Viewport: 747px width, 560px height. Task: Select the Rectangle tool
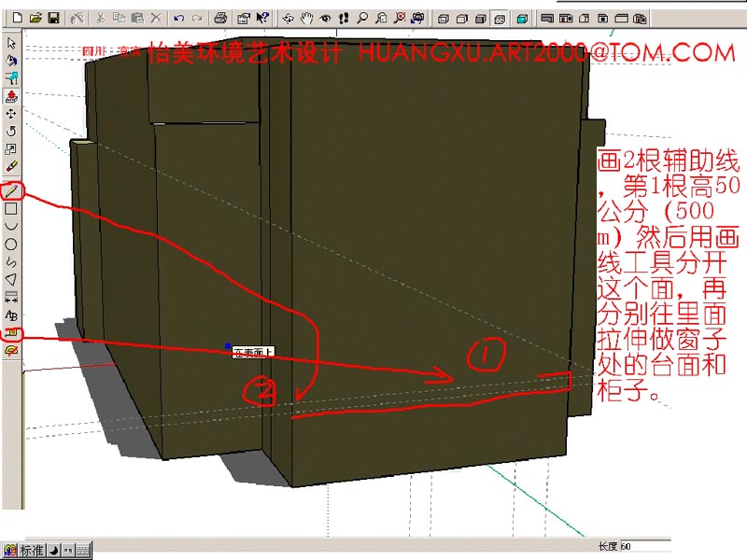(x=11, y=208)
